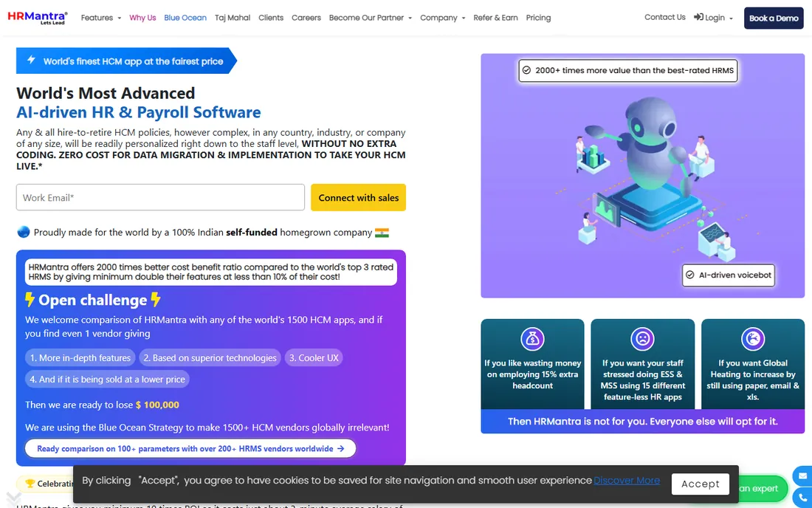Click the scroll-down double chevron icon
812x508 pixels.
coord(13,498)
